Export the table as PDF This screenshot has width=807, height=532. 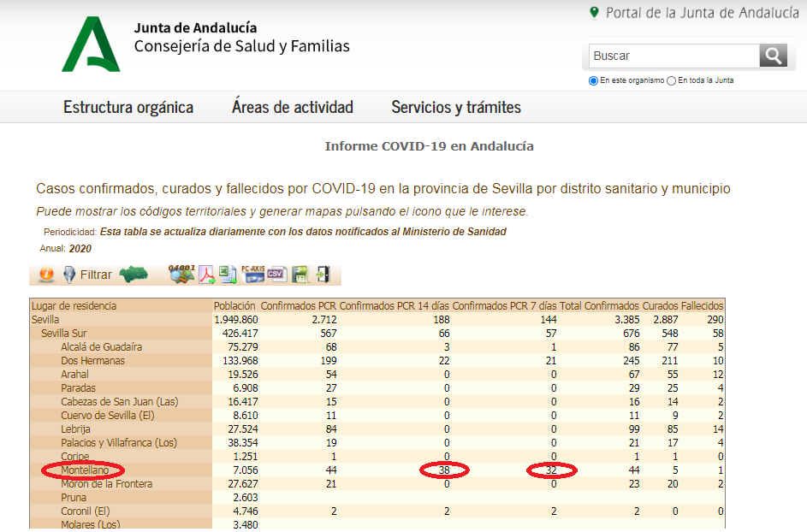(x=207, y=275)
